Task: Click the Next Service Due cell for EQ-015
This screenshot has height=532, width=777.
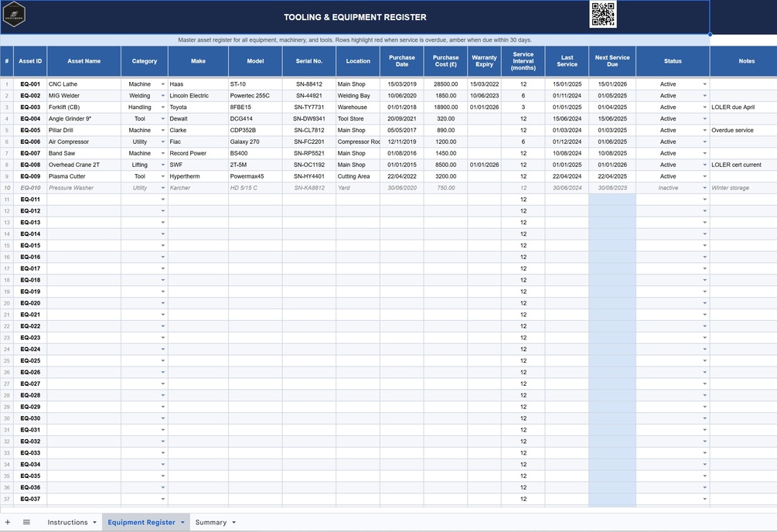Action: 612,245
